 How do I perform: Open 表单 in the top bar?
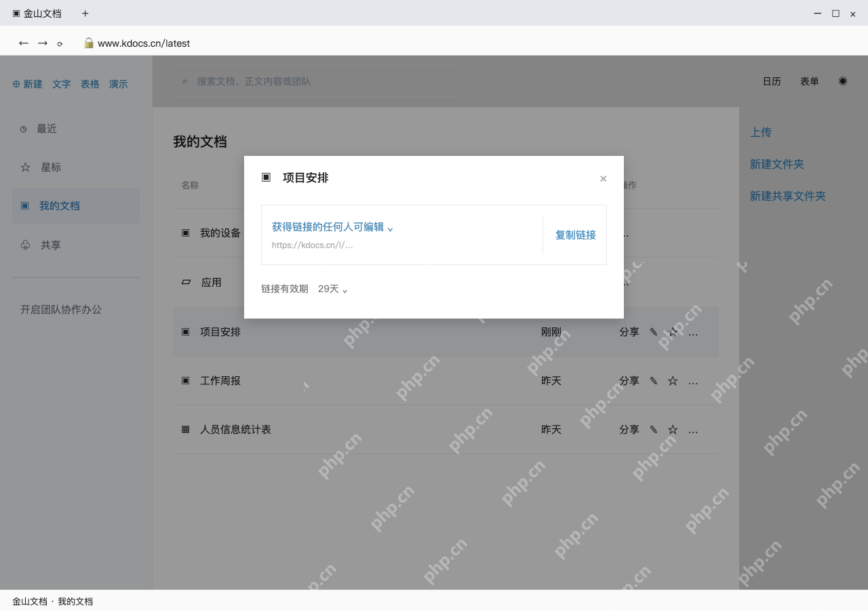810,81
